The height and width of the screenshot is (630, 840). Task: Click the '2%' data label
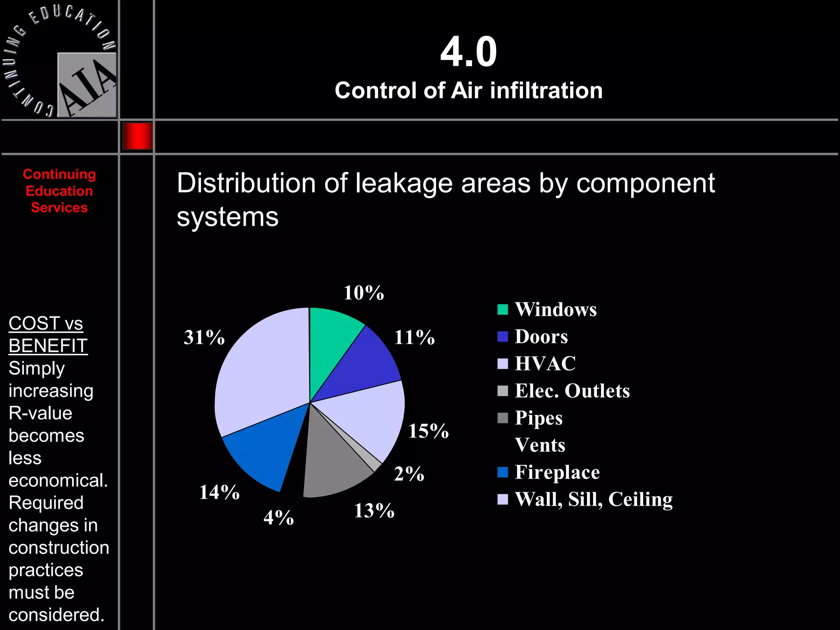(x=409, y=474)
